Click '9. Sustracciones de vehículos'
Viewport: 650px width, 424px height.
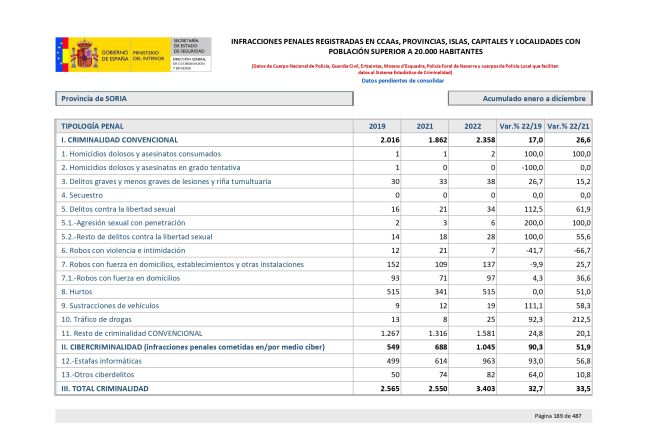110,306
